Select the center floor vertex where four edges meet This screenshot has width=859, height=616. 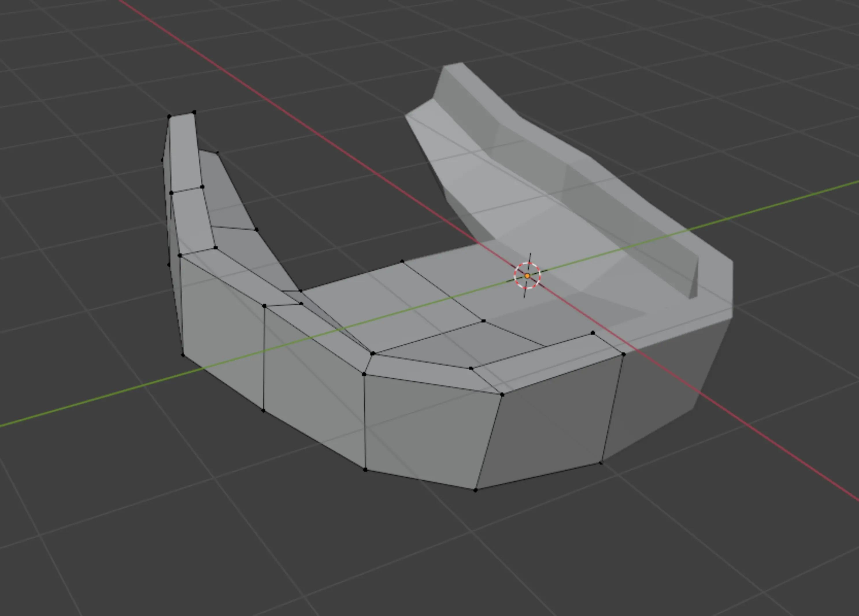tap(483, 321)
